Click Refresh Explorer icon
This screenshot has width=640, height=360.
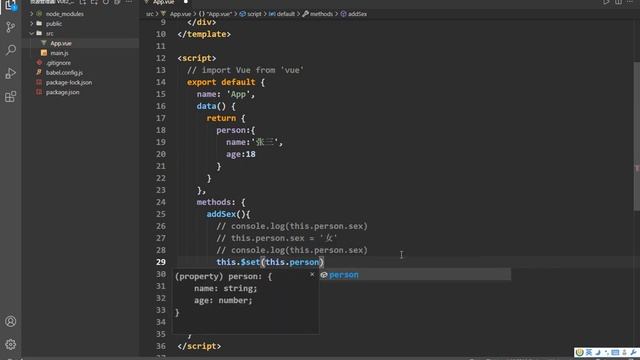click(106, 2)
